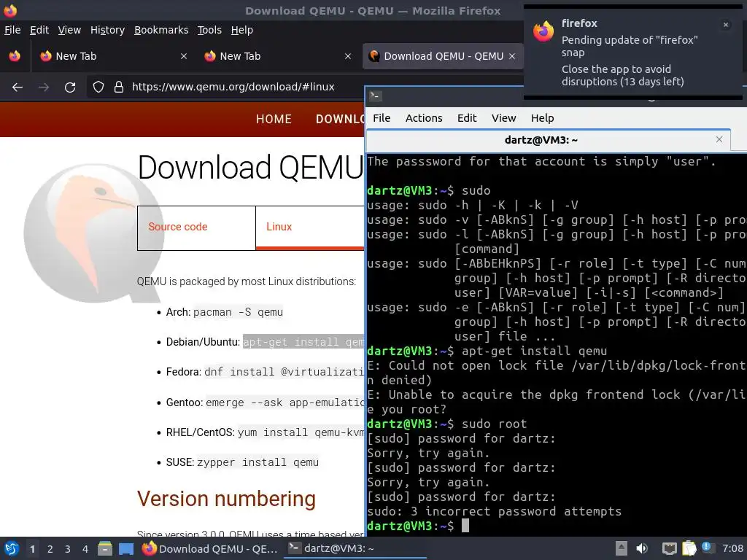
Task: Switch to workspace 1 in the pager
Action: tap(32, 549)
